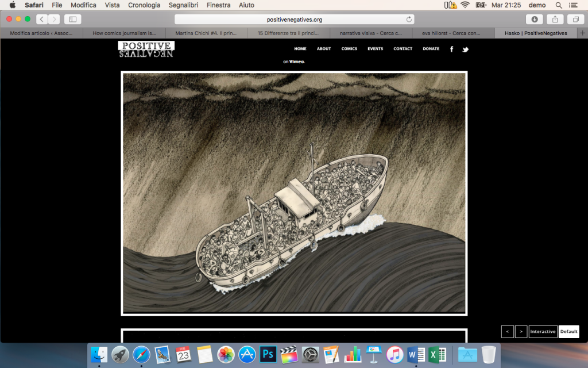The image size is (588, 368).
Task: Launch Photoshop from the Dock
Action: coord(268,354)
